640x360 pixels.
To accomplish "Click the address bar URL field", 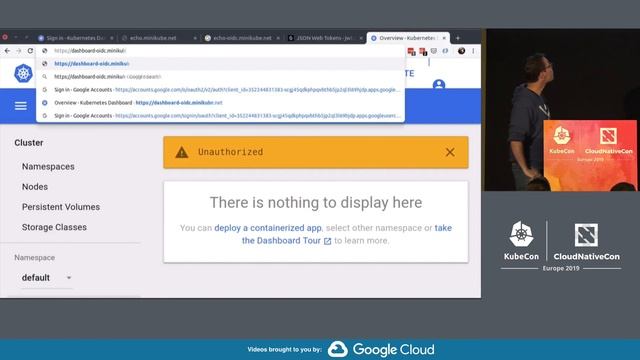I will pos(220,51).
